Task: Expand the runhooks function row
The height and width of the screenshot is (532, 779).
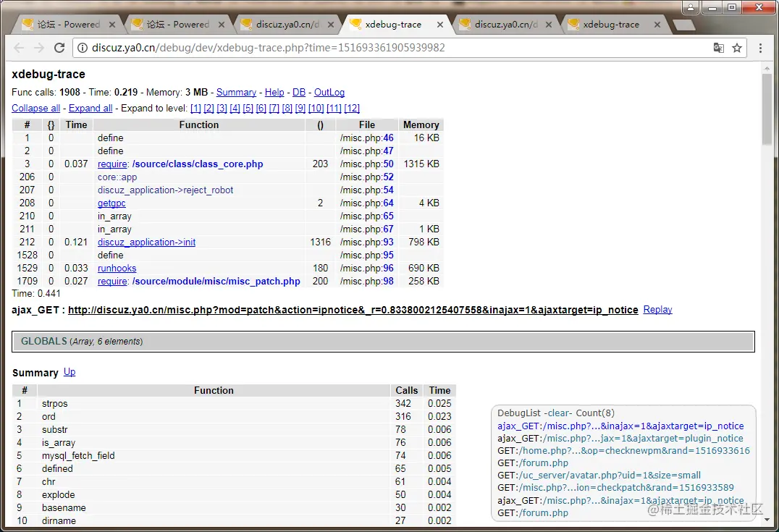Action: tap(117, 269)
